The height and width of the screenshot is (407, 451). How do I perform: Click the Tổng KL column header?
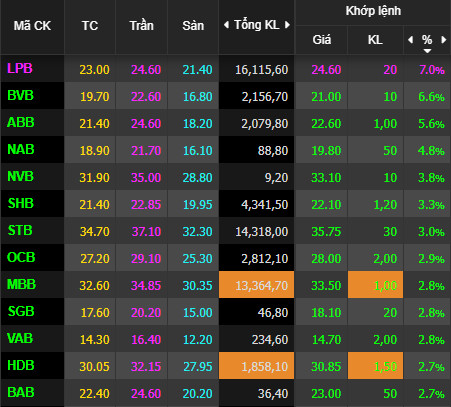[257, 25]
